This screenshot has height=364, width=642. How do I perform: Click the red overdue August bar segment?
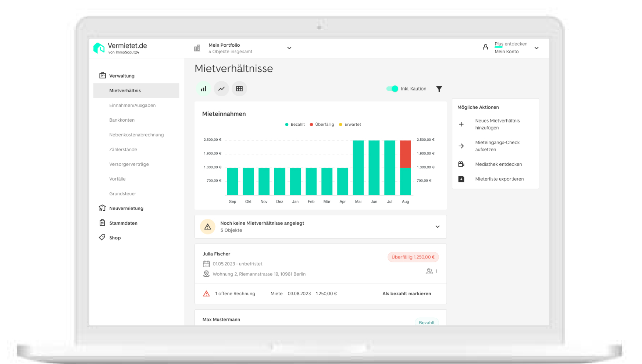(405, 154)
